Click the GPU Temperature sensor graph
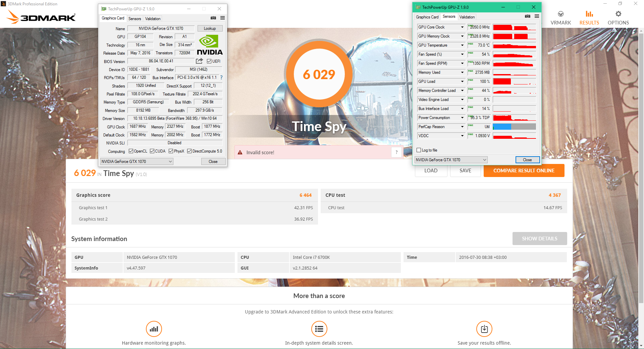644x349 pixels. 514,45
